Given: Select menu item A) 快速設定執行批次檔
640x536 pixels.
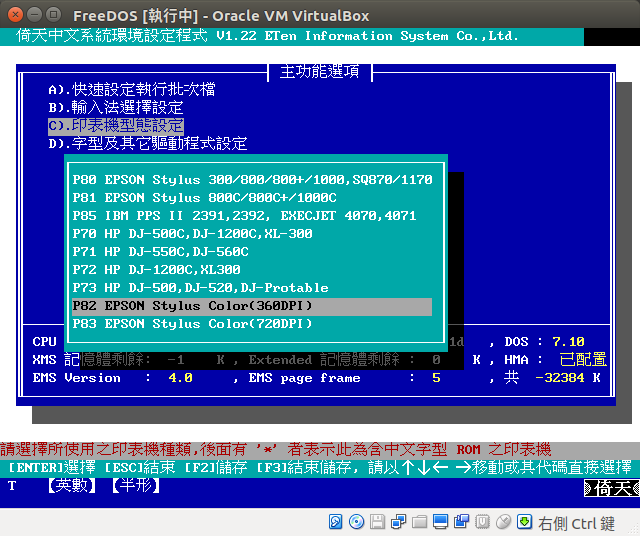Looking at the screenshot, I should tap(132, 89).
